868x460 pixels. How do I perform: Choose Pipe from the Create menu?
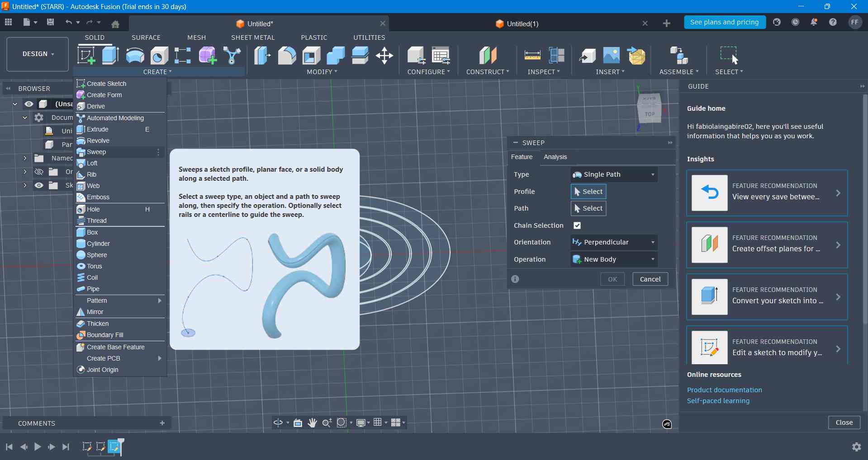120,289
